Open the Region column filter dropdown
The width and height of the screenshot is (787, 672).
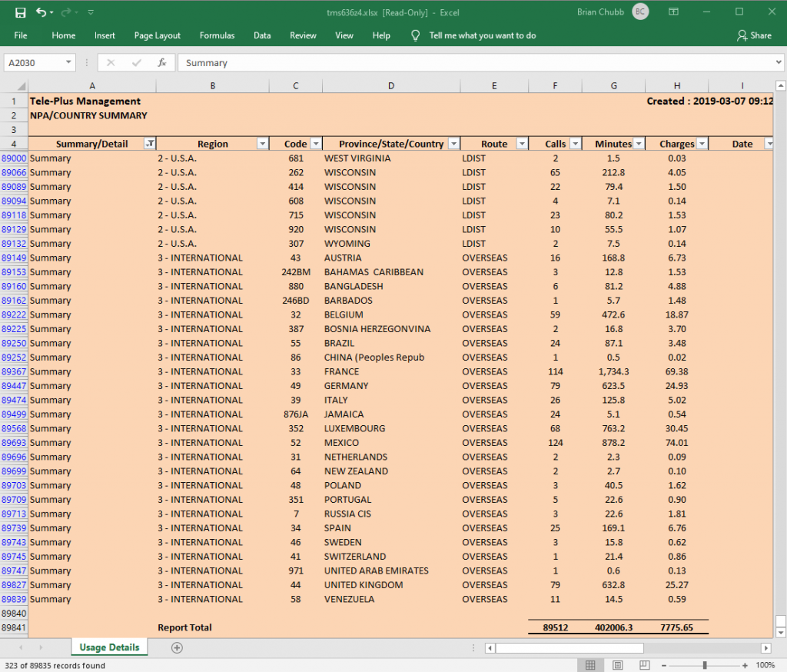[262, 144]
